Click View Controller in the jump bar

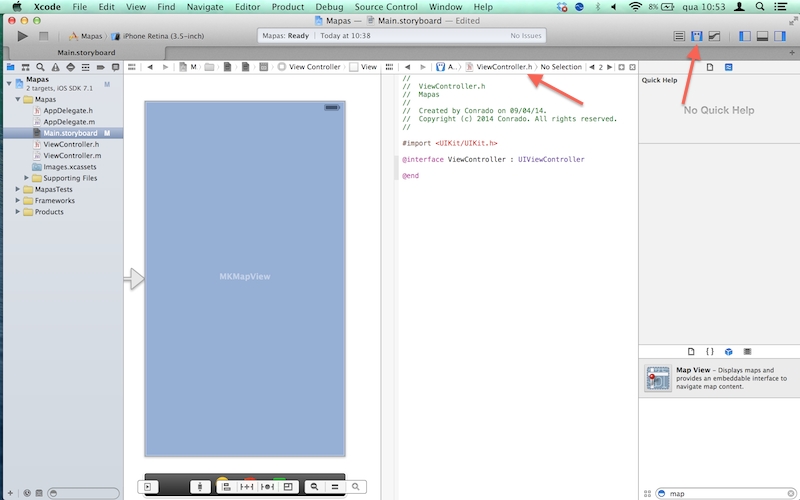[x=309, y=67]
